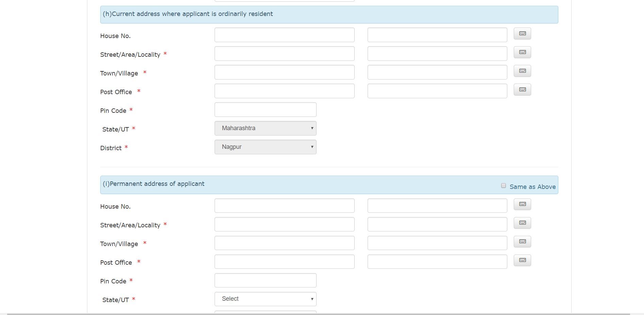Click the horizontal scrollbar at page bottom
This screenshot has width=644, height=315.
pyautogui.click(x=318, y=314)
